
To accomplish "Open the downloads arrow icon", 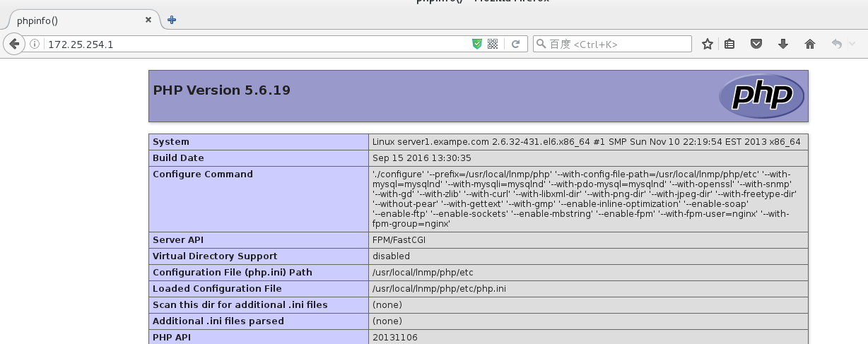I will (x=782, y=44).
